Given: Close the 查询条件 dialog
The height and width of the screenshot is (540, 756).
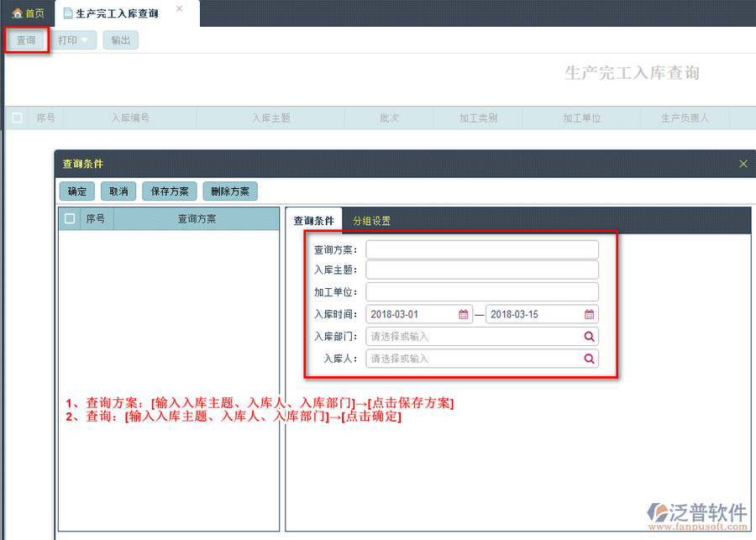Looking at the screenshot, I should [743, 164].
